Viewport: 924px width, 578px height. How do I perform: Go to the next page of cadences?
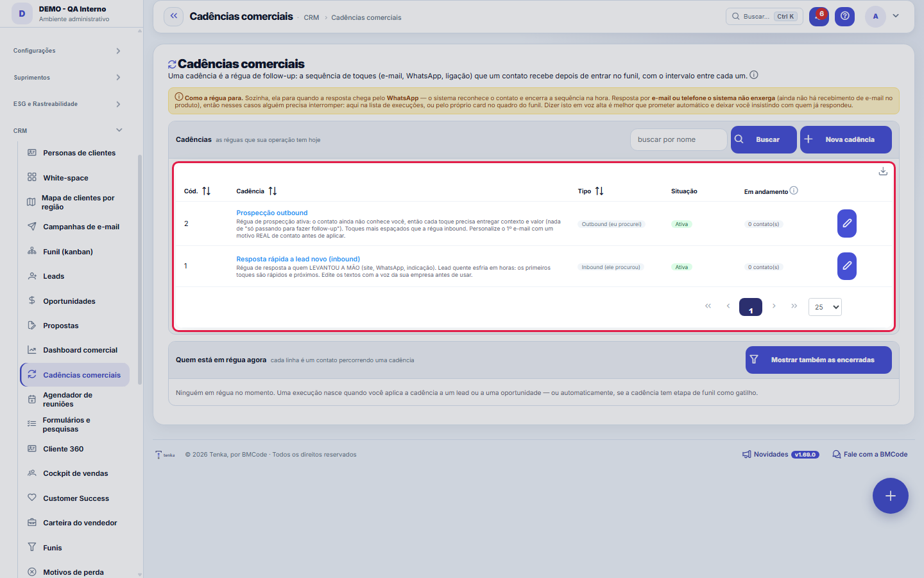[774, 306]
